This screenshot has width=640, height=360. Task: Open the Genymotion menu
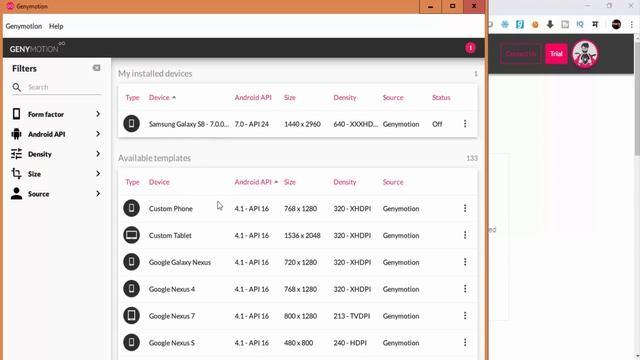tap(24, 26)
